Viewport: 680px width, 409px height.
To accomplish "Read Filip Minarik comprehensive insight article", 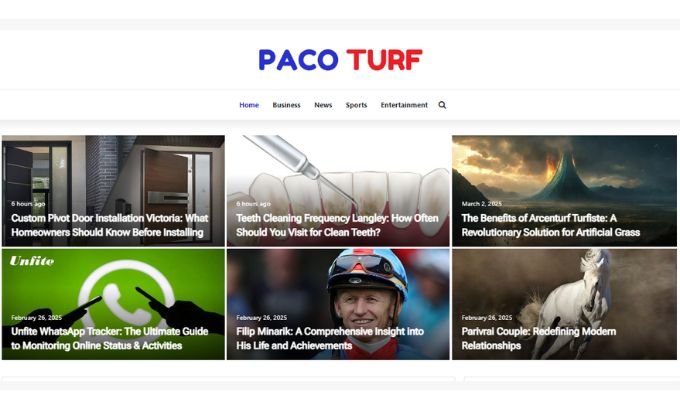I will pos(330,338).
